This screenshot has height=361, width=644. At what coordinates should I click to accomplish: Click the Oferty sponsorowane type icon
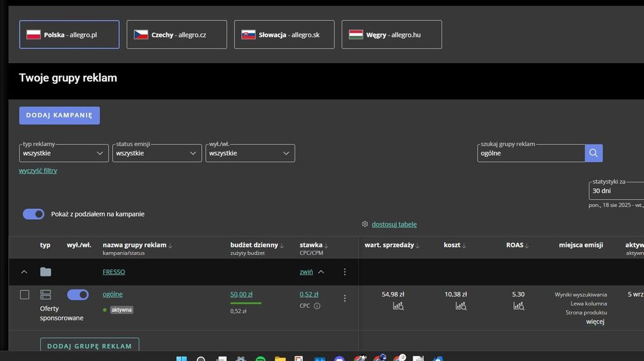pyautogui.click(x=46, y=295)
